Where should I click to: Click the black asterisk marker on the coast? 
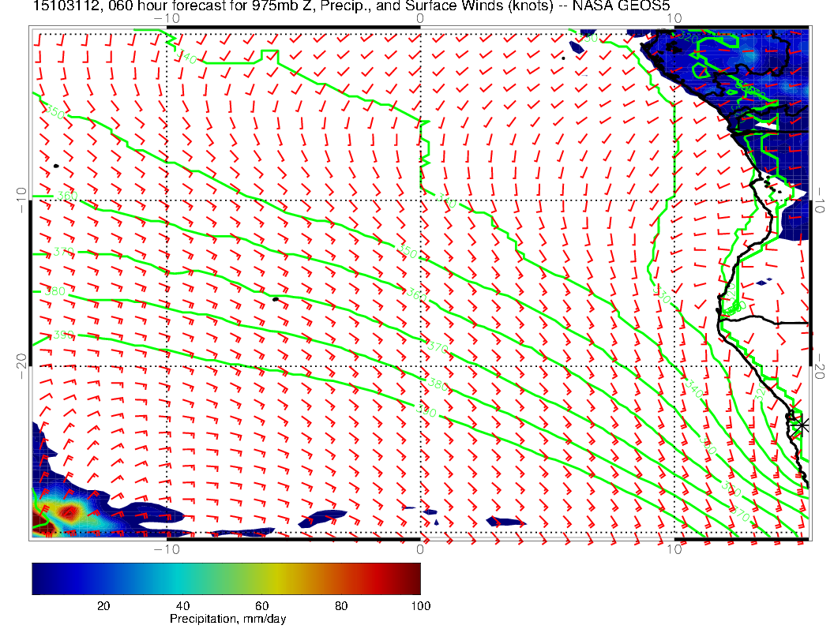[x=801, y=425]
